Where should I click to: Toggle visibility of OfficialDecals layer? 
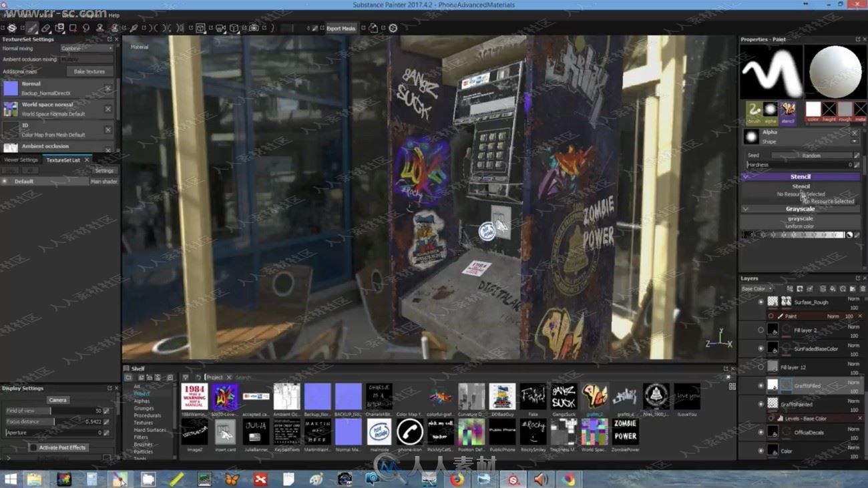coord(761,433)
